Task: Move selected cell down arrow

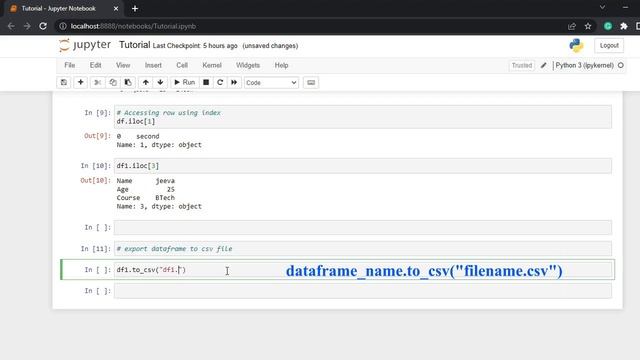Action: click(x=160, y=82)
